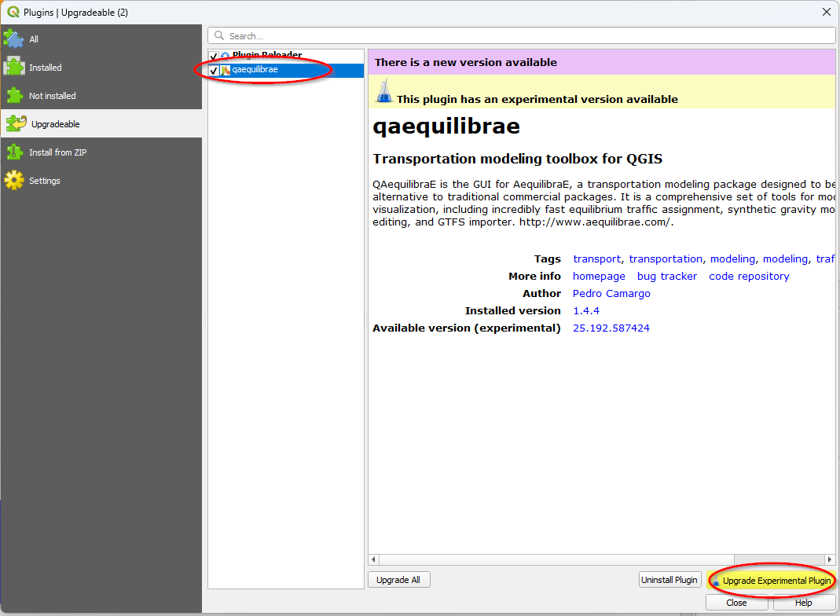Open the plugin Settings gear icon
The image size is (840, 616).
(14, 180)
